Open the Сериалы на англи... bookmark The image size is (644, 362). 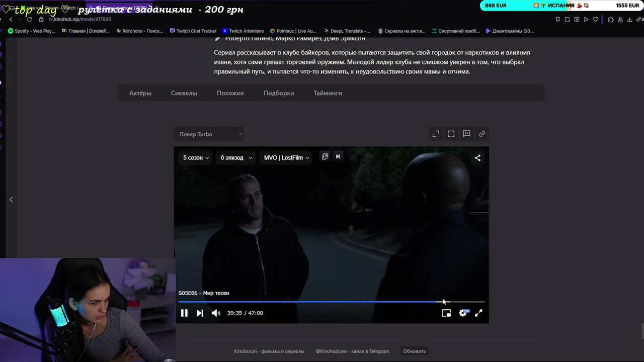click(x=401, y=31)
